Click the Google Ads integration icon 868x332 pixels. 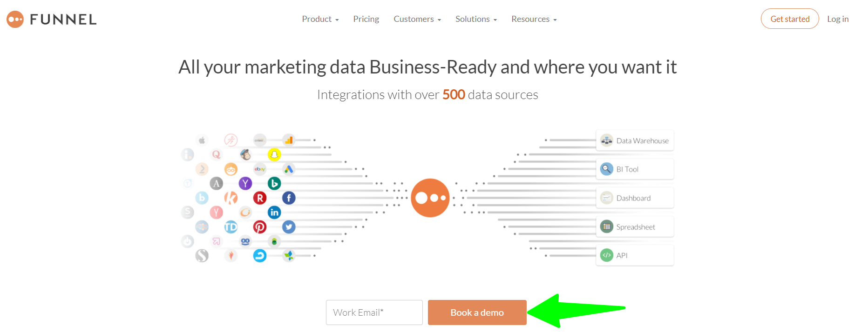coord(288,169)
